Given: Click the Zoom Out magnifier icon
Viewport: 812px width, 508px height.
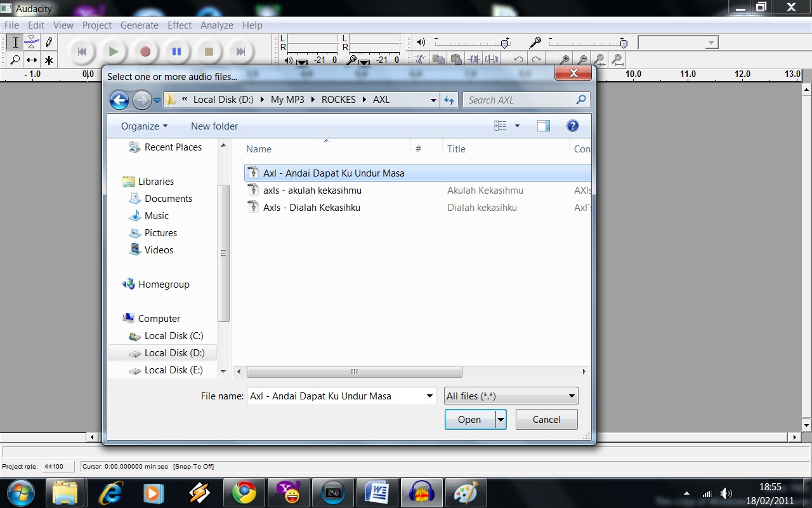Looking at the screenshot, I should [x=582, y=60].
